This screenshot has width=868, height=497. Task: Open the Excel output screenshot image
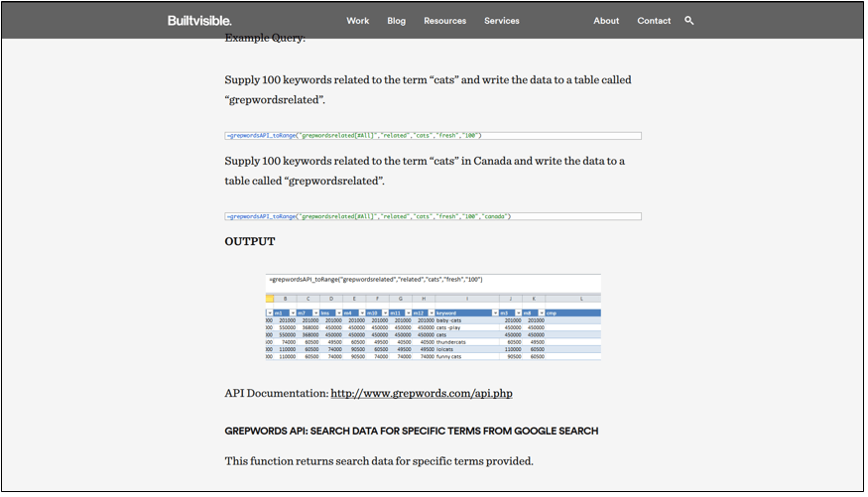pyautogui.click(x=433, y=317)
